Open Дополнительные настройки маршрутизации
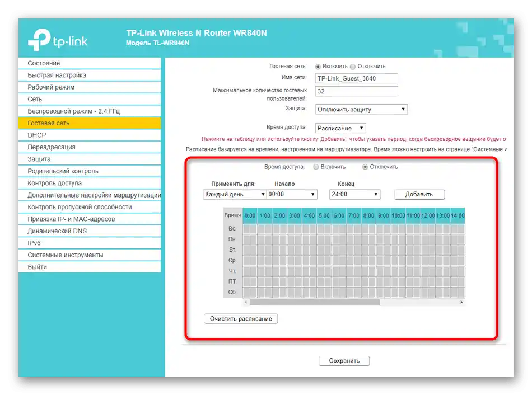532x395 pixels. 89,195
